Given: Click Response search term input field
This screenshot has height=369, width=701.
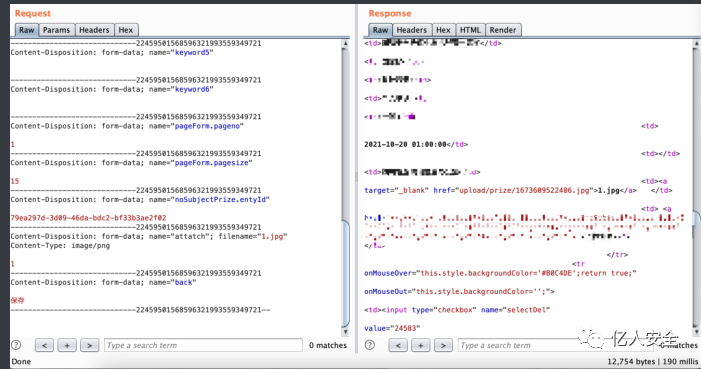Looking at the screenshot, I should tap(519, 345).
